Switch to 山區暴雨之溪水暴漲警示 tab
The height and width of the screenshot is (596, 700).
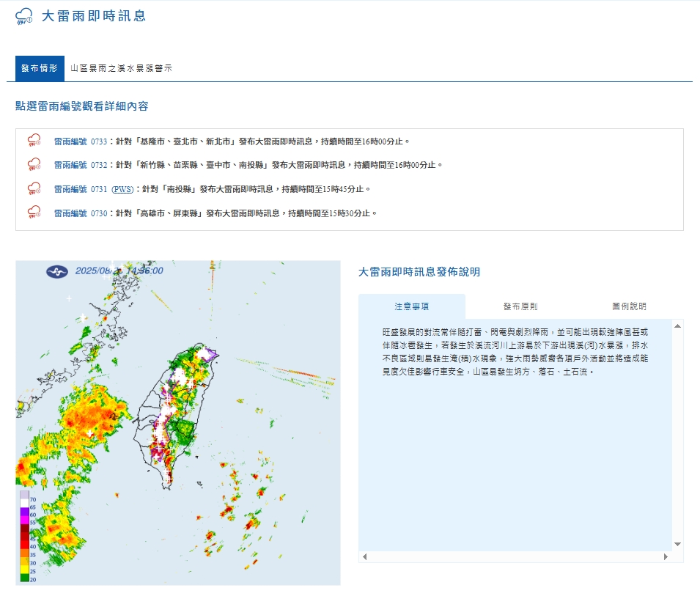(122, 68)
